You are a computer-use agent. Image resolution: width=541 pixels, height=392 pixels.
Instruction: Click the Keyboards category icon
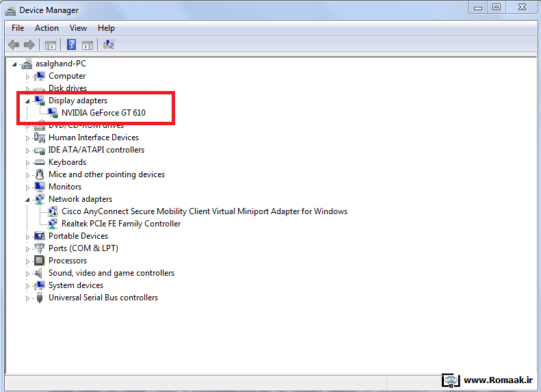tap(40, 162)
